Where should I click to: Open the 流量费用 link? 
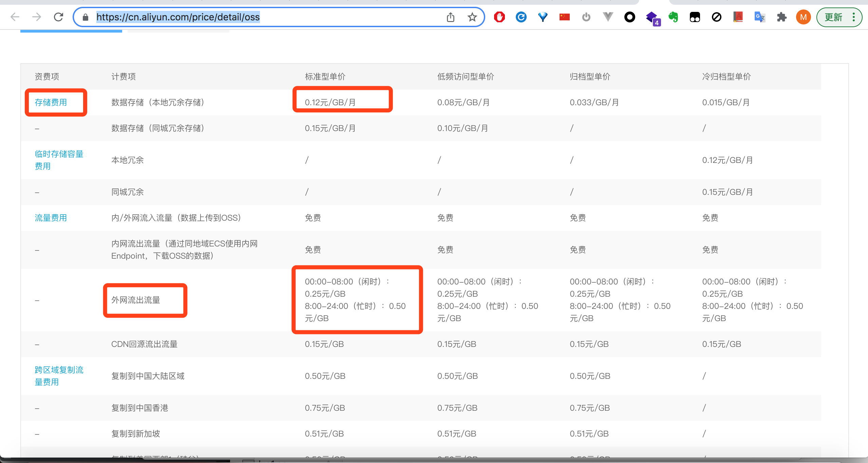coord(51,218)
